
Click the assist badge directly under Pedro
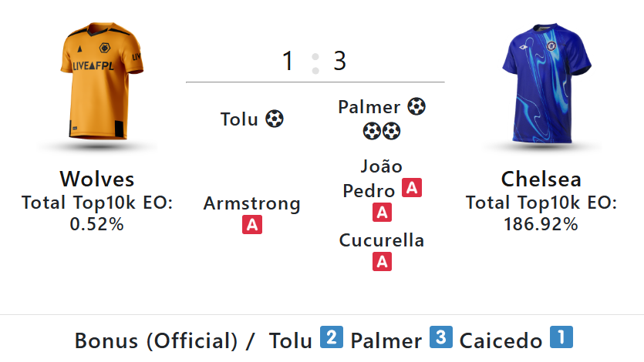[382, 212]
